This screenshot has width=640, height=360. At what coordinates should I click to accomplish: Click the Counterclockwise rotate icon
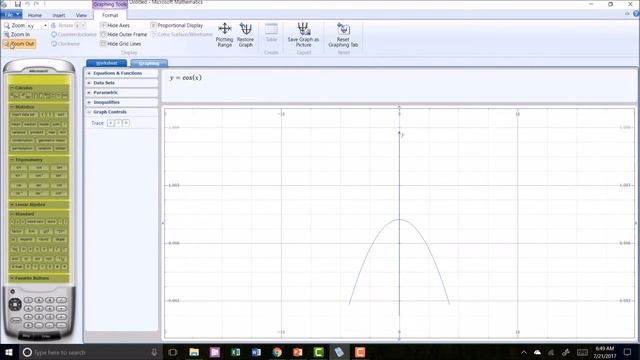(x=54, y=35)
